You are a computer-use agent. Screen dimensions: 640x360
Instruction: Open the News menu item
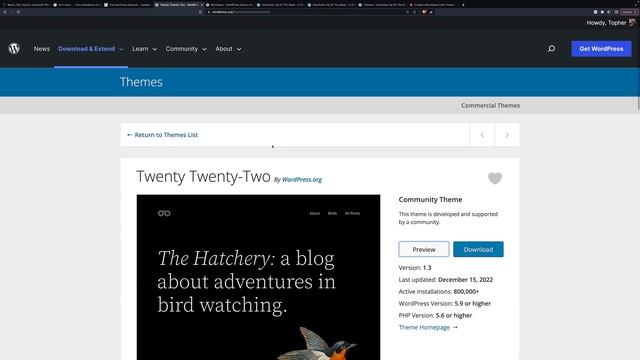pos(42,49)
